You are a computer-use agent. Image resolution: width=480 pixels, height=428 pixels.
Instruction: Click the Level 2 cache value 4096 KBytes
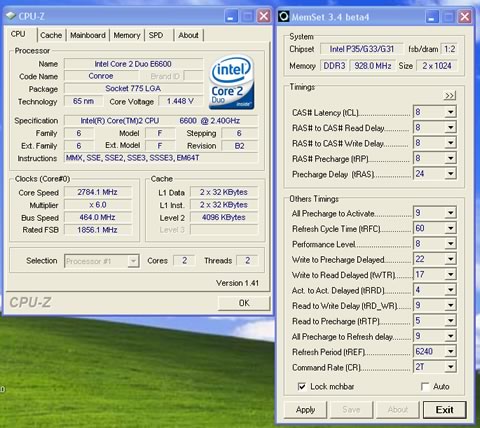tap(224, 218)
